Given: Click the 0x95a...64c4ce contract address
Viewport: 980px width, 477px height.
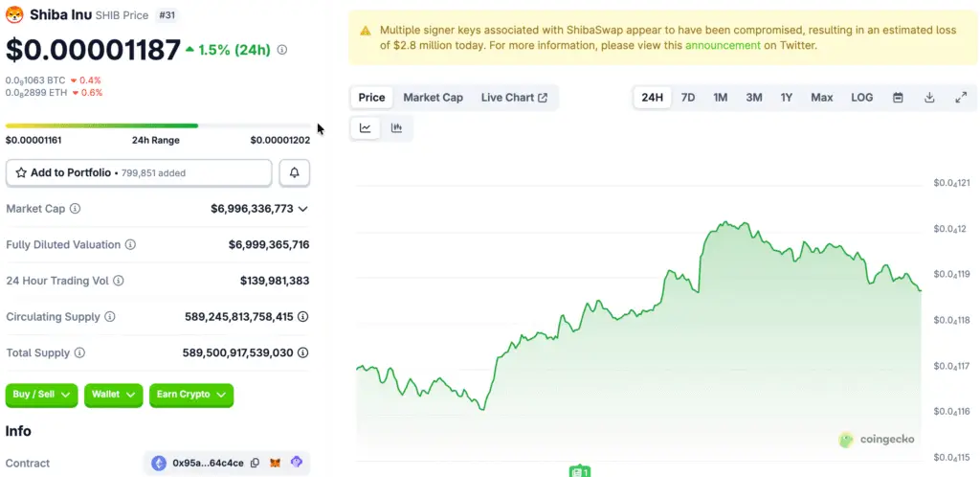Looking at the screenshot, I should [x=208, y=464].
